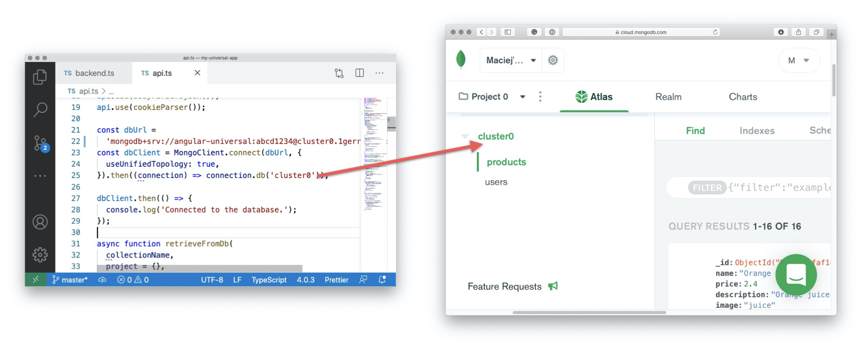This screenshot has height=351, width=868.
Task: Open the Feature Requests link
Action: (512, 287)
